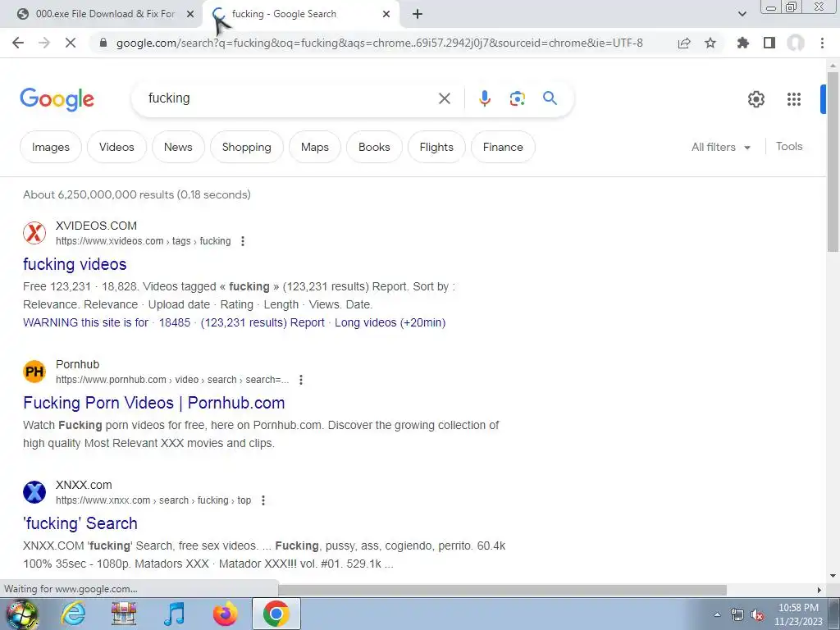Click the 'About 6,250,000,000 results' text
This screenshot has height=630, width=840.
tap(137, 194)
